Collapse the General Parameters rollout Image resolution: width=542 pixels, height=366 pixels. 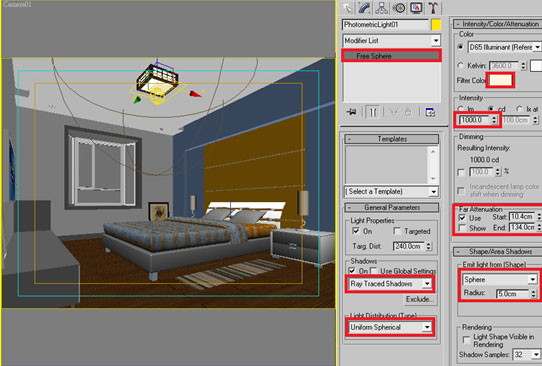coord(392,207)
